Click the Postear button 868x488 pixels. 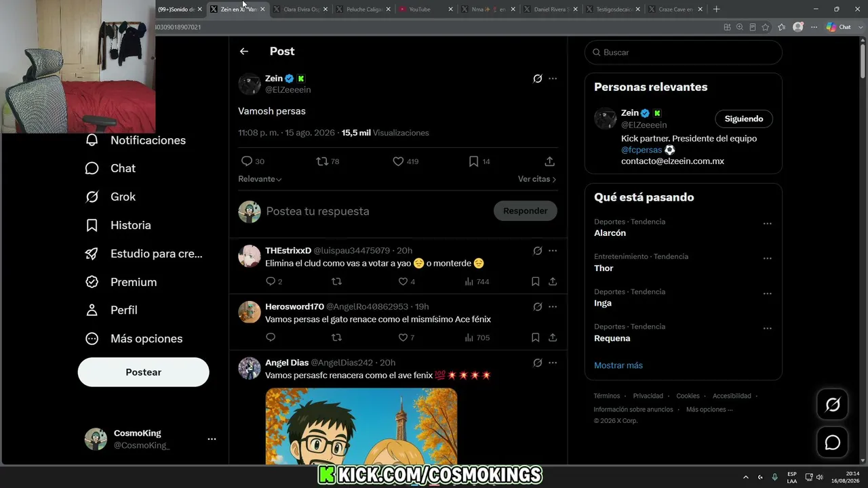tap(144, 372)
